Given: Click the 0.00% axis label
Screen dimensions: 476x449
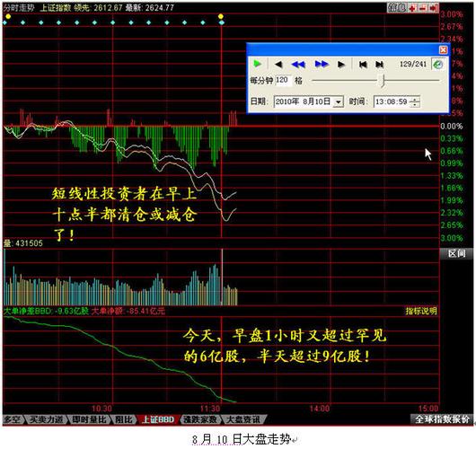Looking at the screenshot, I should tap(452, 127).
